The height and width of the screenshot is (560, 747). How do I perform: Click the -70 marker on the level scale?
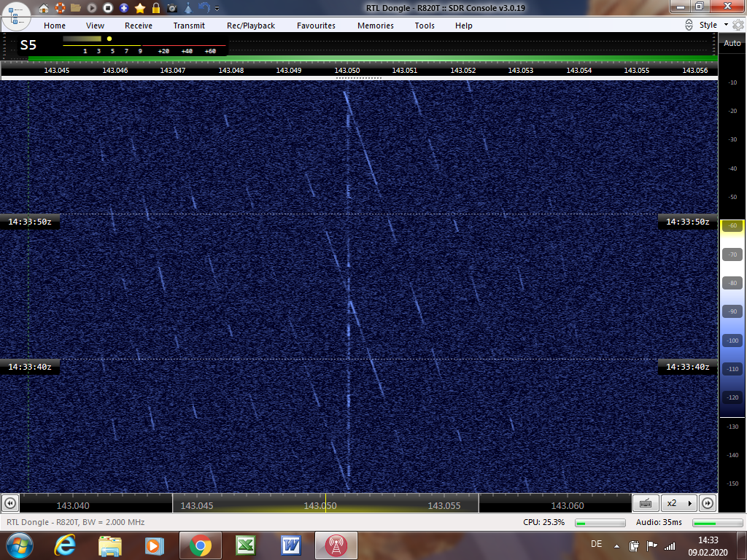[x=732, y=254]
